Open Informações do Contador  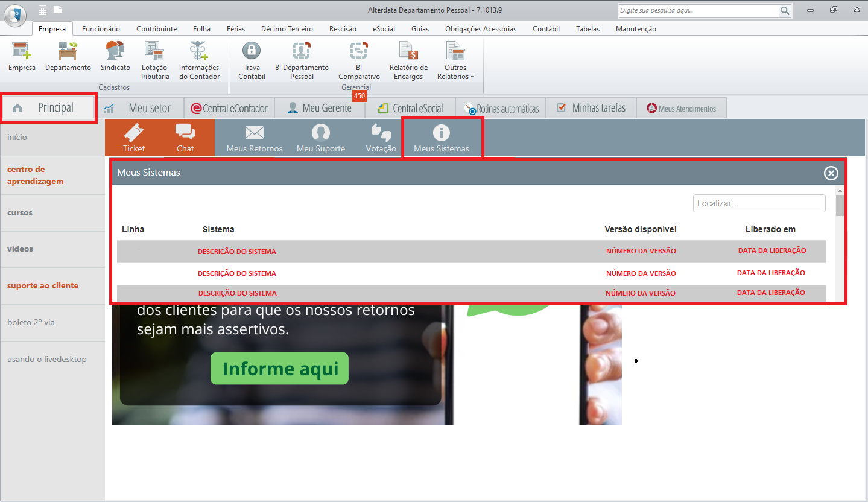[x=199, y=61]
